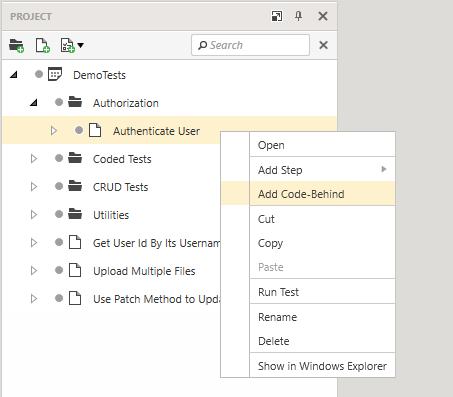Click the Authorization folder icon

[x=75, y=102]
